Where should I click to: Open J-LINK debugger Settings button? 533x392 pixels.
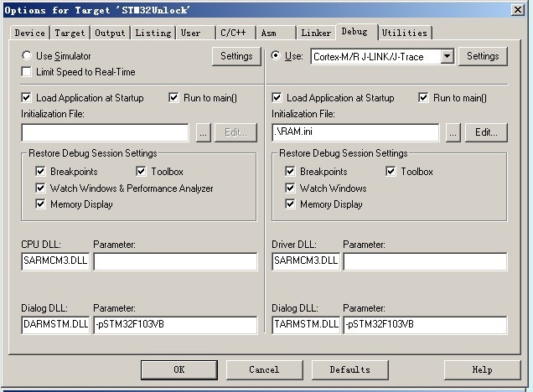(483, 56)
